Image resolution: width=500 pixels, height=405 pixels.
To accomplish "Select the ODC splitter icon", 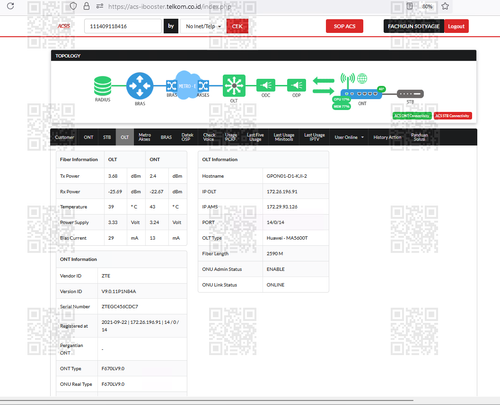I will (266, 85).
